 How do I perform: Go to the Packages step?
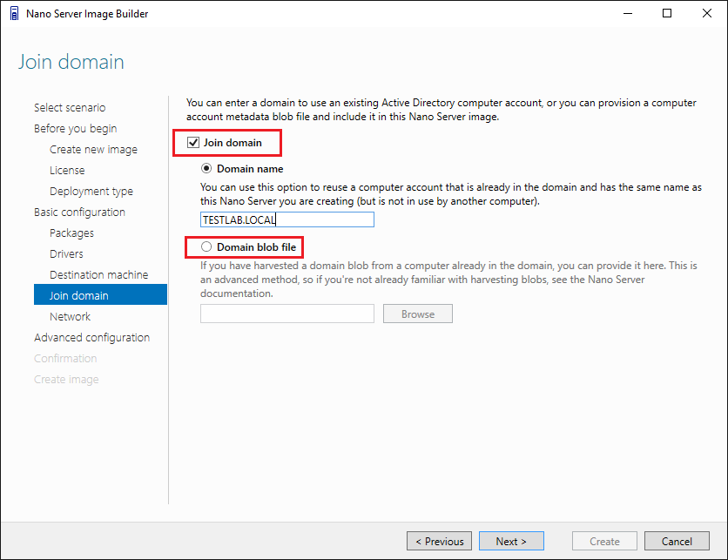[71, 233]
